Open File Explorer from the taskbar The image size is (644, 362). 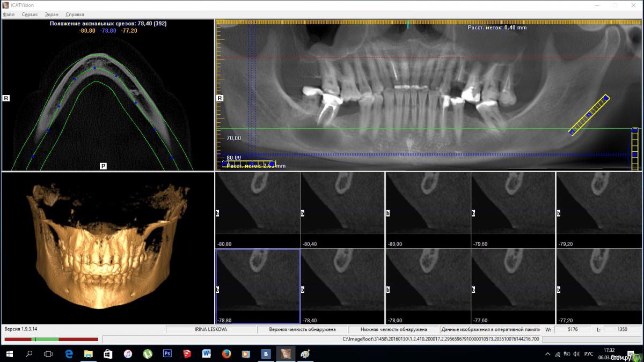point(88,354)
